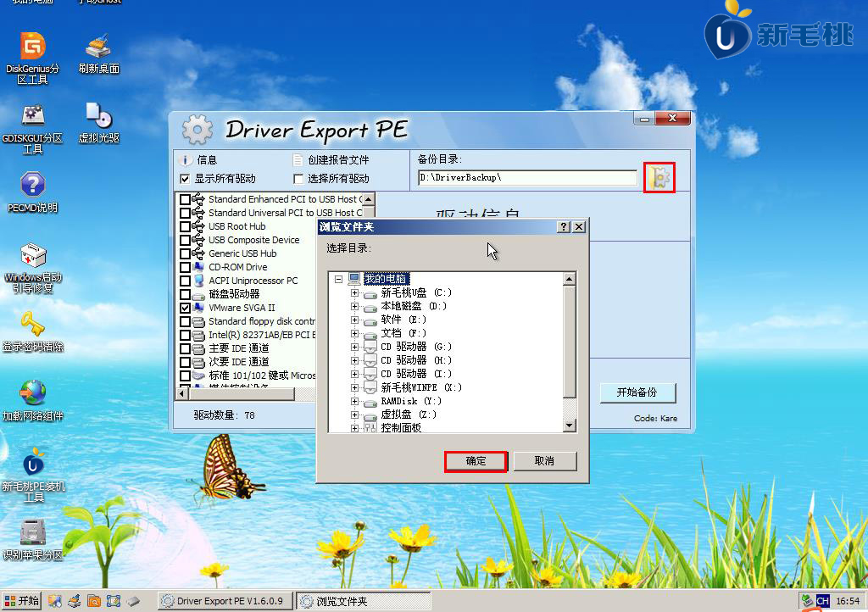Open DiskGenius partition tool desktop icon
The width and height of the screenshot is (868, 612).
pos(33,58)
